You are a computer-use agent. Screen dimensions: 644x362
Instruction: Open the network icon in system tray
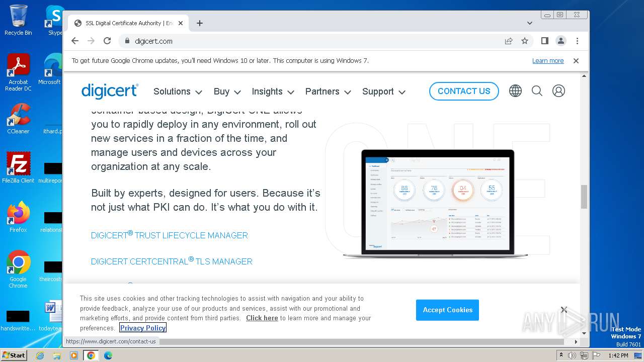[x=584, y=355]
